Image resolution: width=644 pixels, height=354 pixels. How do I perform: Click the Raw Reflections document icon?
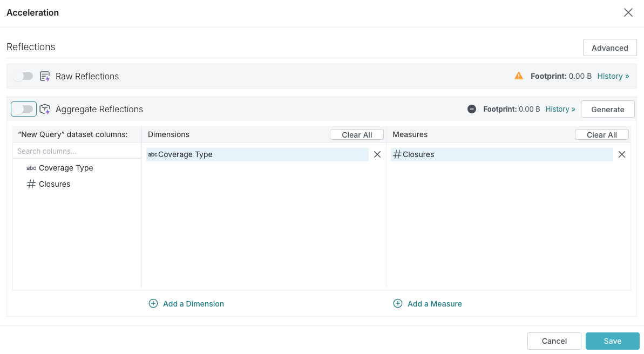(x=45, y=77)
